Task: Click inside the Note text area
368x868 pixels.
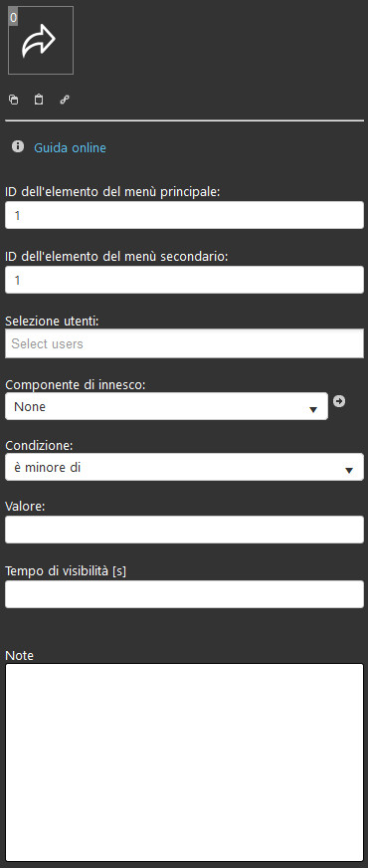Action: point(184,762)
